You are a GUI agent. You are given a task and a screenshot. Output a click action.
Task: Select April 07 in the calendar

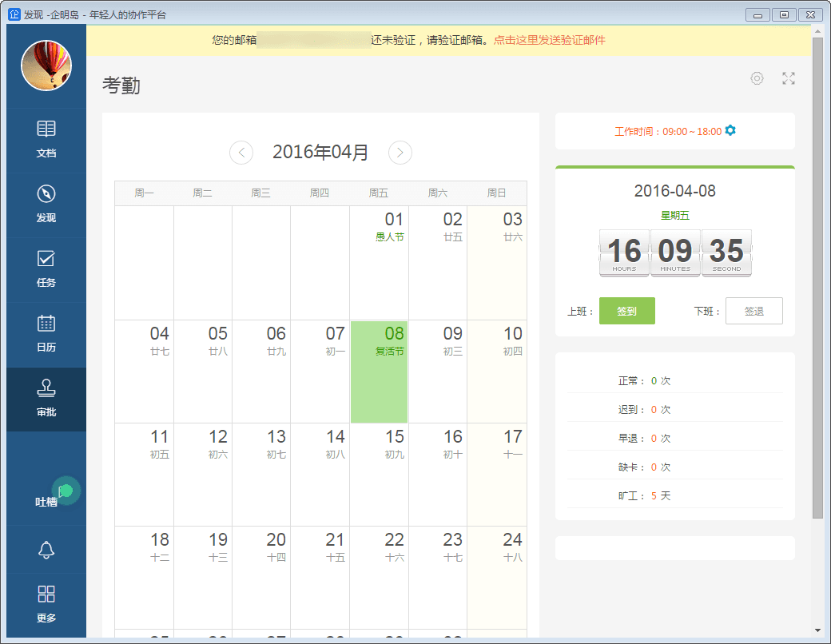point(320,372)
